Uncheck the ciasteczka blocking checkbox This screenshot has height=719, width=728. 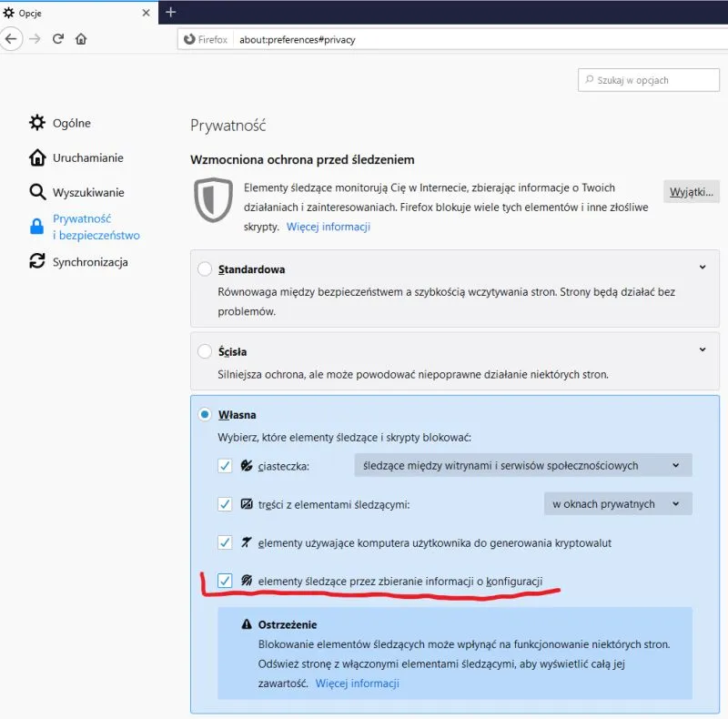tap(224, 465)
